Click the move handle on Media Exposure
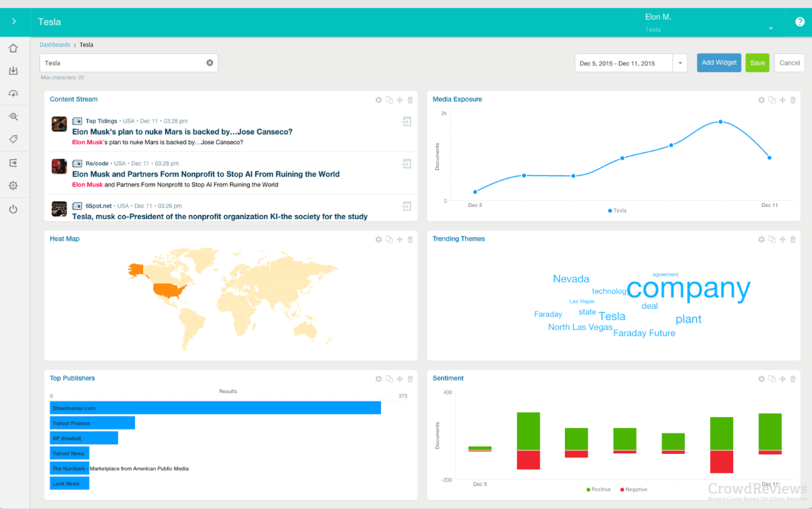The height and width of the screenshot is (509, 812). click(x=783, y=100)
